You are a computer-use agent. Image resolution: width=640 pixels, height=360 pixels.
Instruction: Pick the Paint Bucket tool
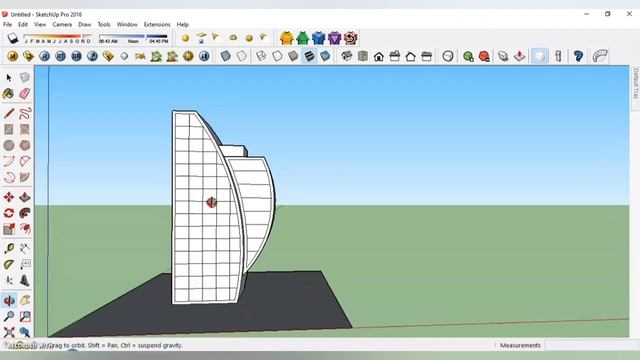[x=9, y=94]
